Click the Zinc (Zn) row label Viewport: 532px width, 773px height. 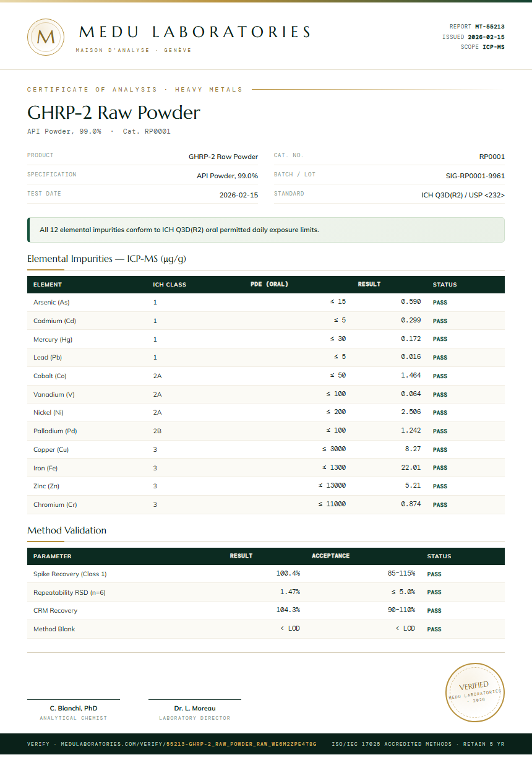click(x=46, y=486)
